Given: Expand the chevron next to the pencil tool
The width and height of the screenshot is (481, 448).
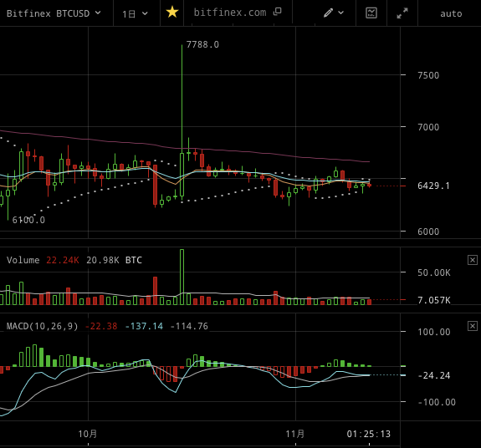Looking at the screenshot, I should [340, 13].
